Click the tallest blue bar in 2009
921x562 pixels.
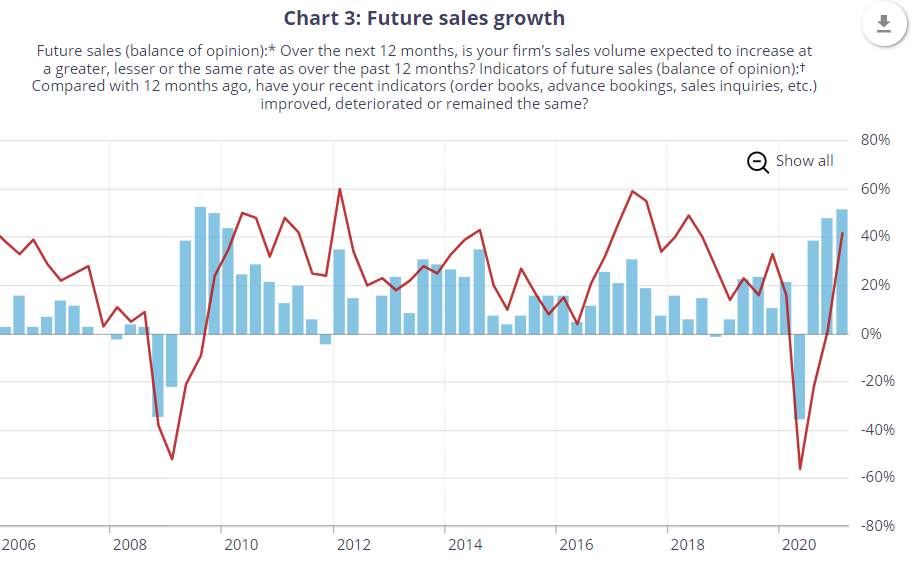click(x=200, y=271)
